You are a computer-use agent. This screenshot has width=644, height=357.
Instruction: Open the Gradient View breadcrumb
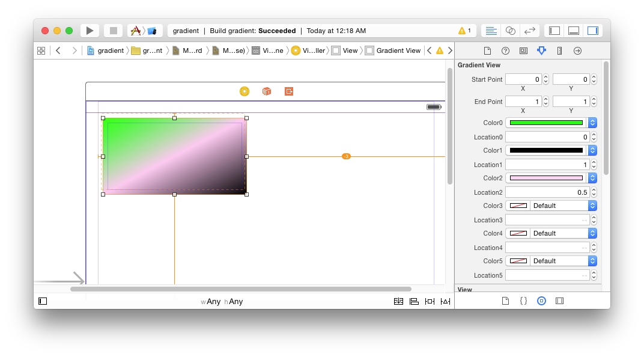[393, 50]
